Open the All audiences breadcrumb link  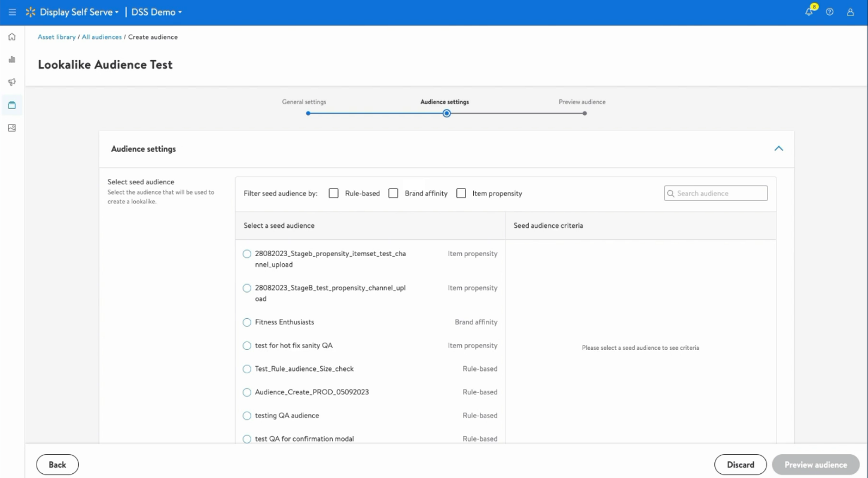click(102, 37)
